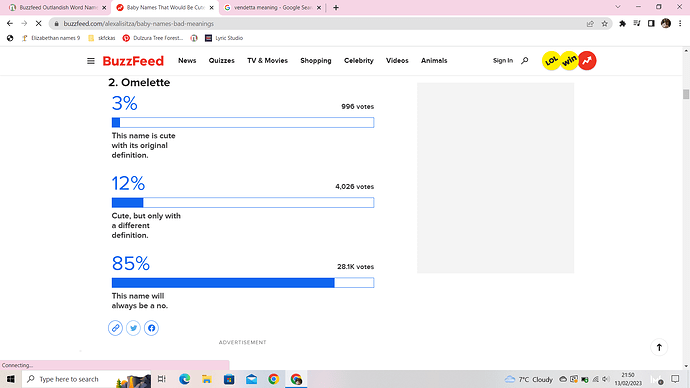
Task: Open the Chrome three-dot menu
Action: coord(680,24)
